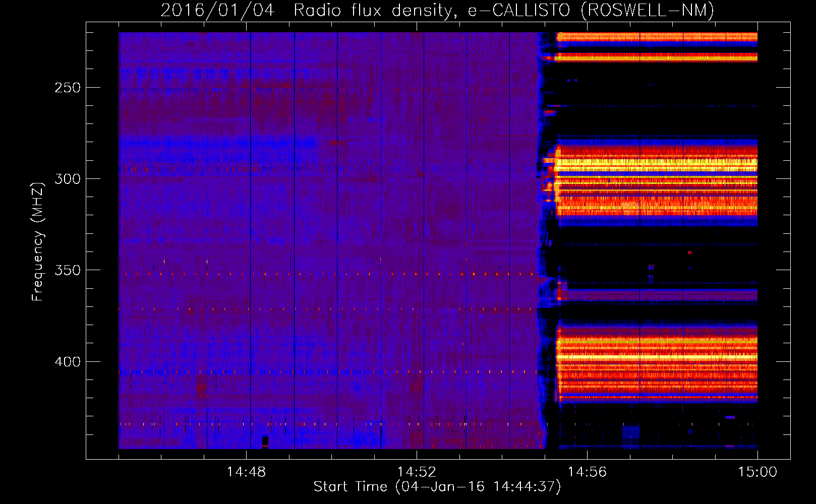Click the 350 frequency tick label
Viewport: 816px width, 504px height.
(68, 270)
